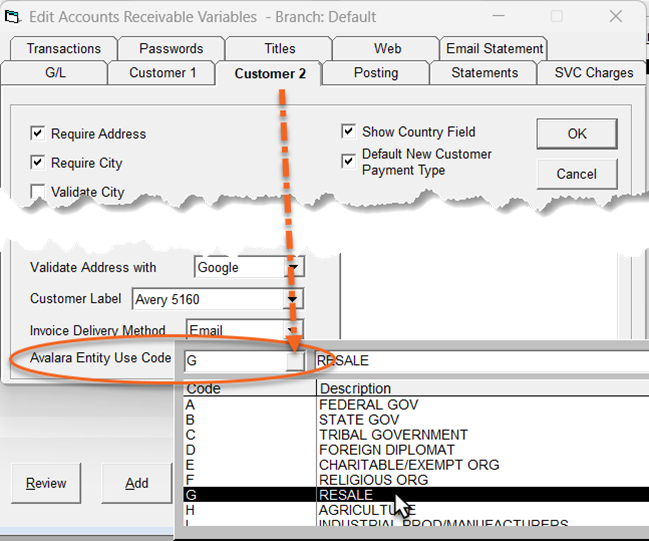Disable Default New Customer Payment Type
The width and height of the screenshot is (649, 541).
pyautogui.click(x=349, y=161)
